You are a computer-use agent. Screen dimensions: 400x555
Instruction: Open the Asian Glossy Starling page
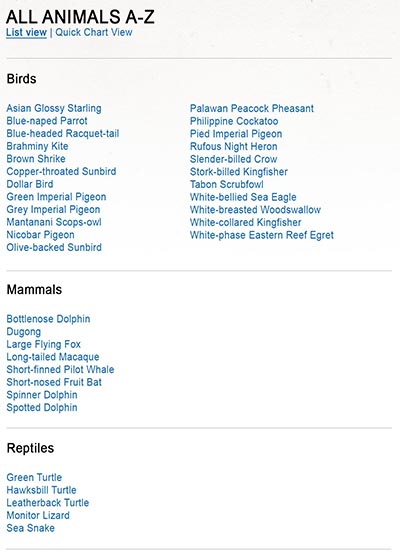[x=54, y=108]
